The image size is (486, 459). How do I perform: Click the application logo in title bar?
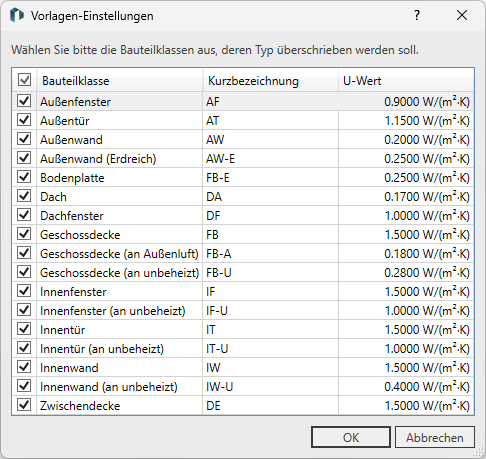coord(17,15)
